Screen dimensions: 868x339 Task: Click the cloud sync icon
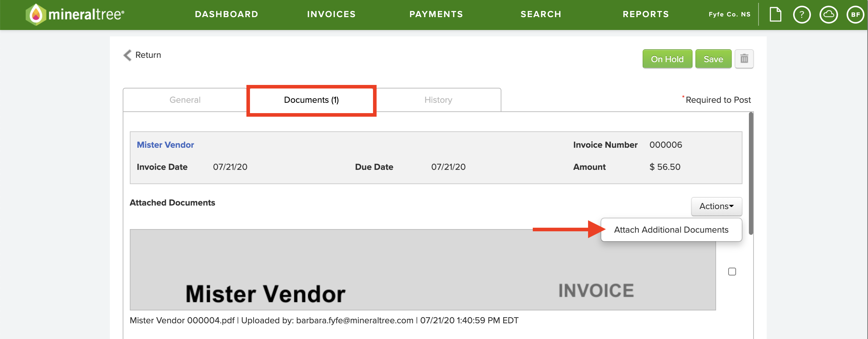pos(828,15)
